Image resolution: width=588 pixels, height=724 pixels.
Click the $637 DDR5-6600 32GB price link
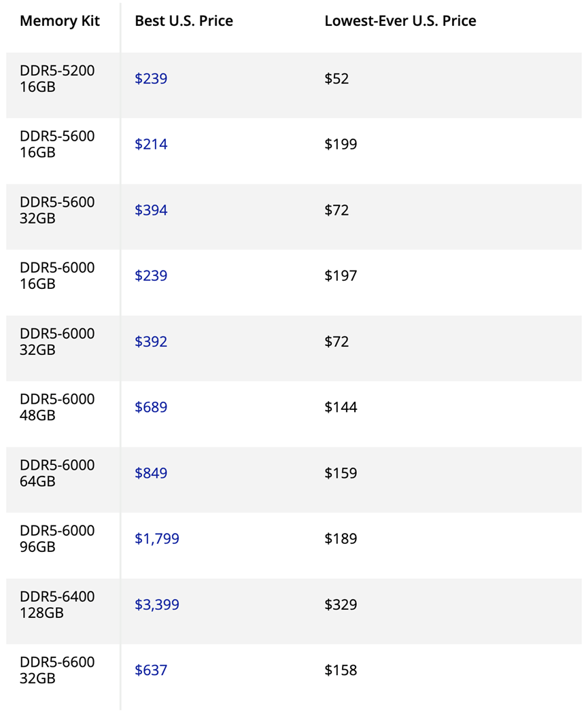(151, 670)
